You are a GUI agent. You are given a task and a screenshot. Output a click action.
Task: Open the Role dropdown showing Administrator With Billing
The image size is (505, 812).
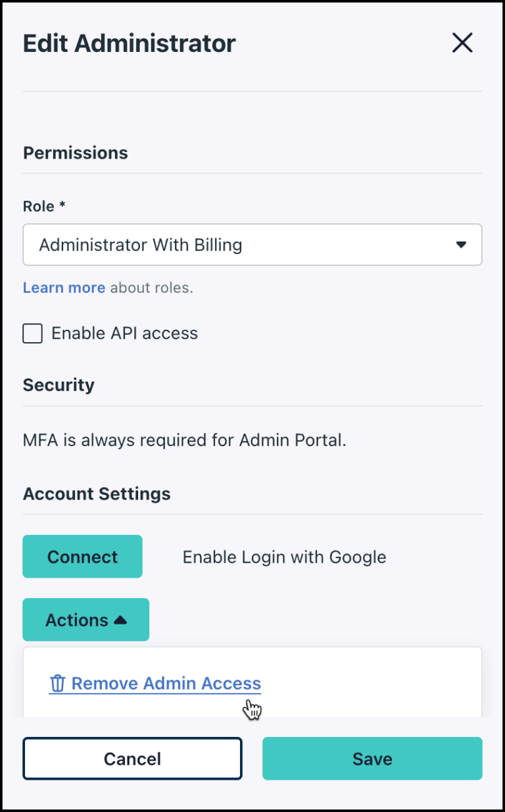252,244
